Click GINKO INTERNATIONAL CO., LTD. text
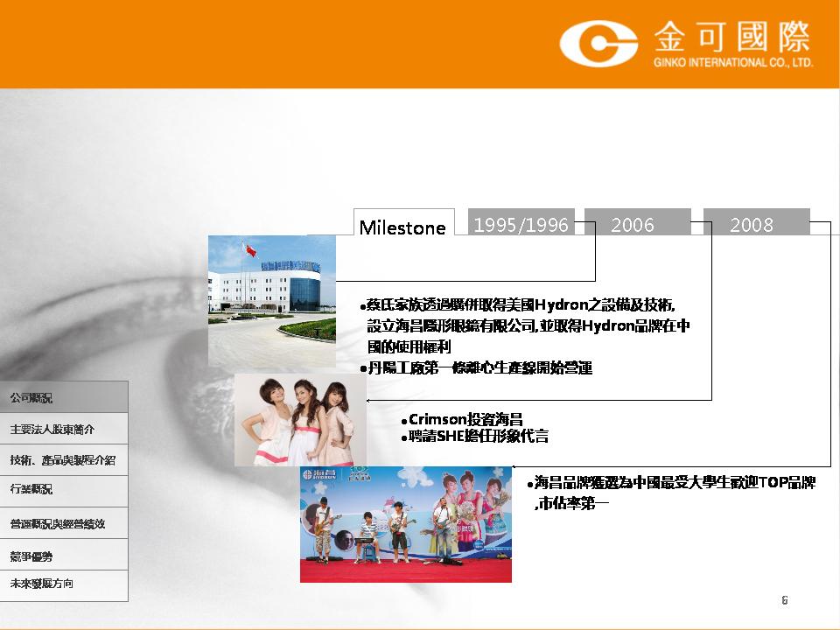The width and height of the screenshot is (840, 630). (x=733, y=62)
